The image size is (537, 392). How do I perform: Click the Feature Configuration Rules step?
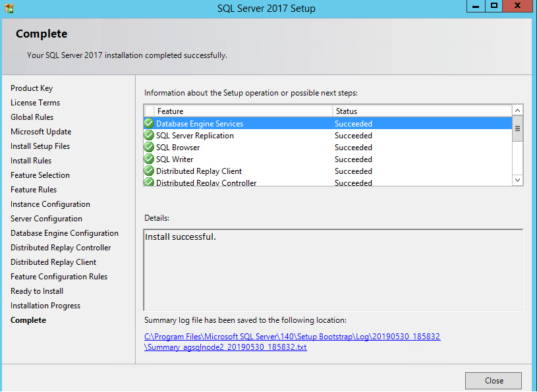click(59, 277)
